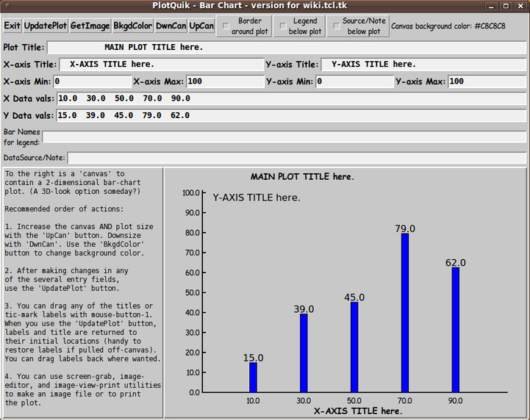
Task: Click the DataSource/Note entry field
Action: [x=297, y=158]
